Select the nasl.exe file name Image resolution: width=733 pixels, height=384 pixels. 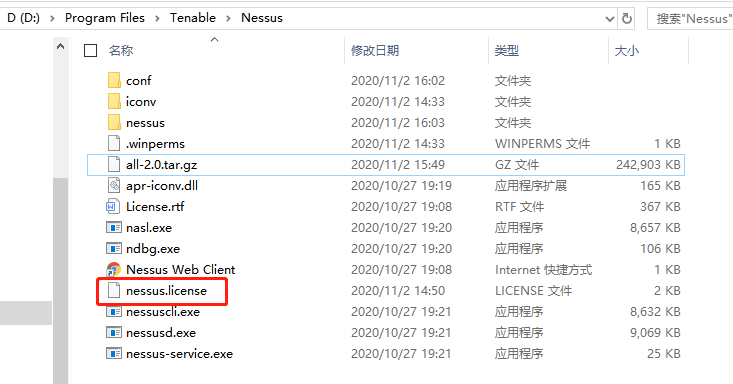coord(149,228)
